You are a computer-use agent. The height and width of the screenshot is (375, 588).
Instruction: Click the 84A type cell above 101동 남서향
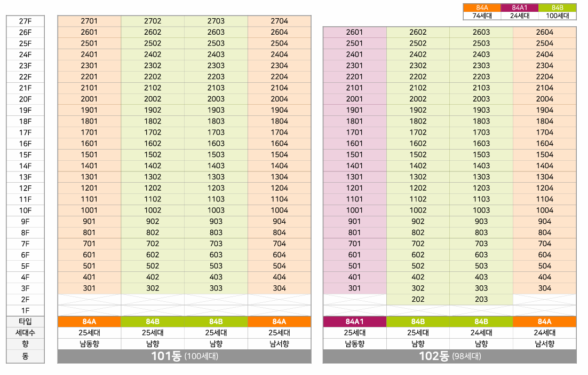click(280, 322)
